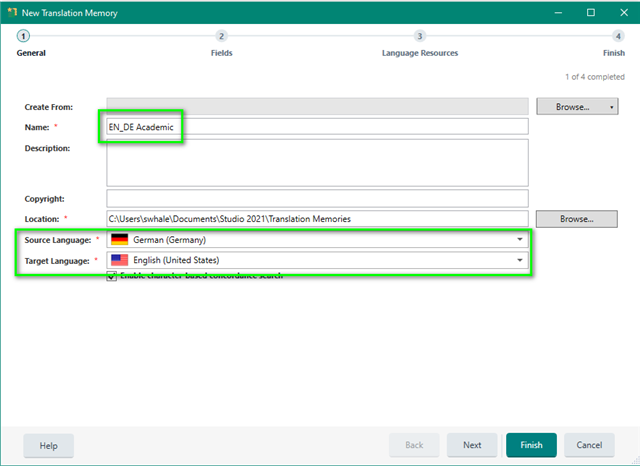Screen dimensions: 640x466
Task: Click the step 1 General wizard circle
Action: pyautogui.click(x=23, y=36)
